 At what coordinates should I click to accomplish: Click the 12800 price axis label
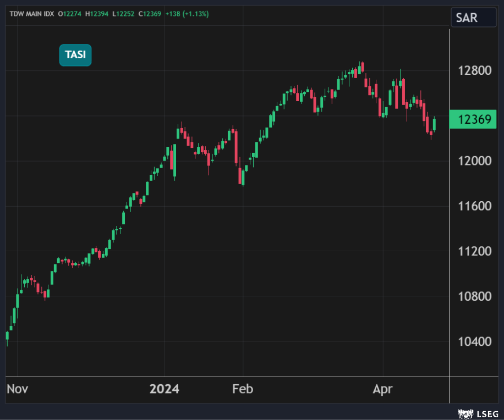point(473,71)
